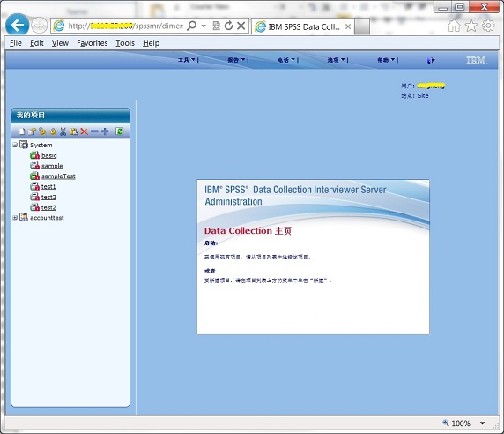This screenshot has height=434, width=504.
Task: Click the Paste clipboard icon
Action: 74,131
